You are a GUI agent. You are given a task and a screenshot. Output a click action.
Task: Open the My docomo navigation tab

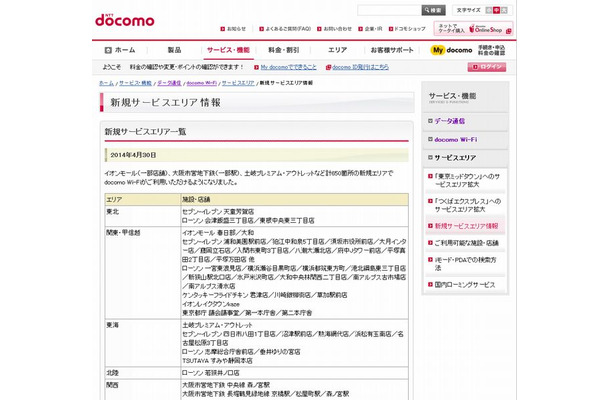(x=467, y=50)
